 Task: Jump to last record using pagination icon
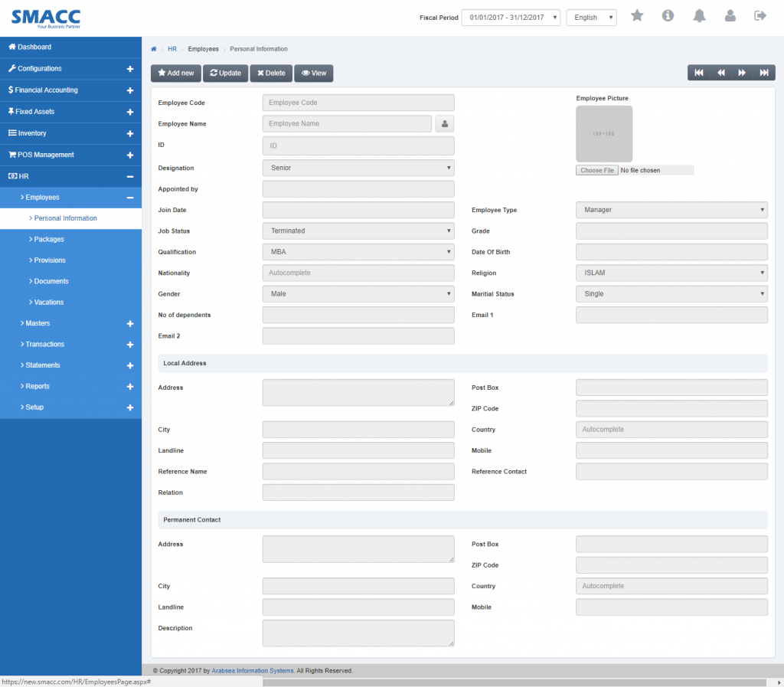coord(763,72)
